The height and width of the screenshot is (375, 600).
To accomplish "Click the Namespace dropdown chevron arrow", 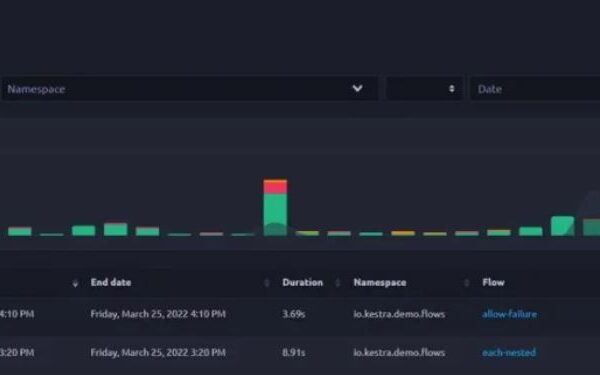I will click(357, 88).
